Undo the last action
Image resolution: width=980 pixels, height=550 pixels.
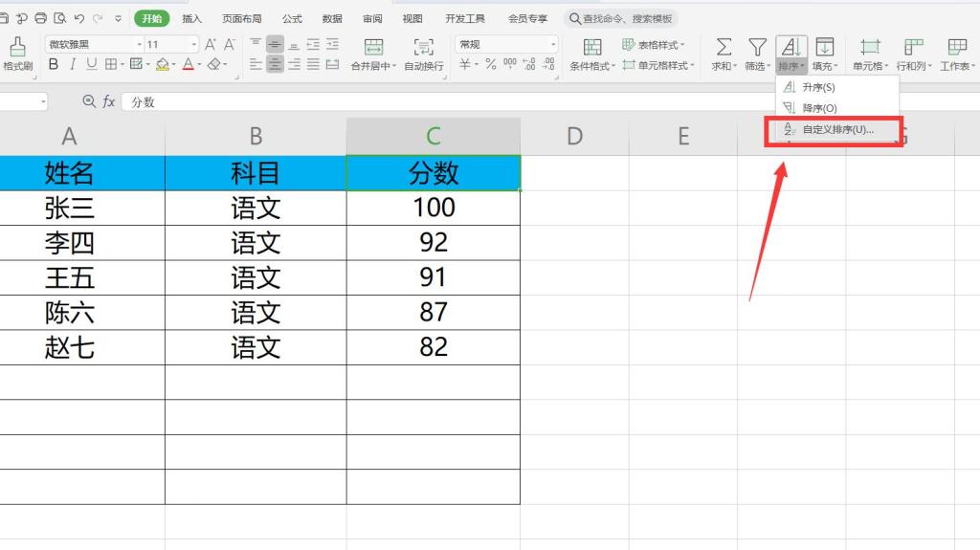pyautogui.click(x=78, y=18)
